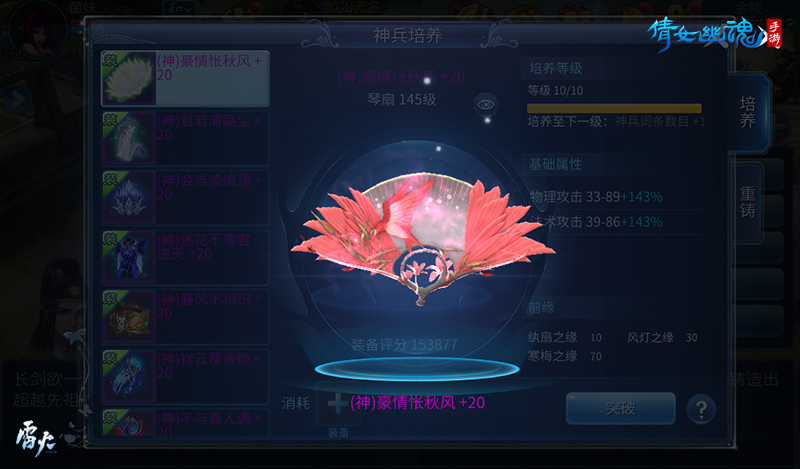Select the 不与离人遇 item icon

pyautogui.click(x=129, y=423)
